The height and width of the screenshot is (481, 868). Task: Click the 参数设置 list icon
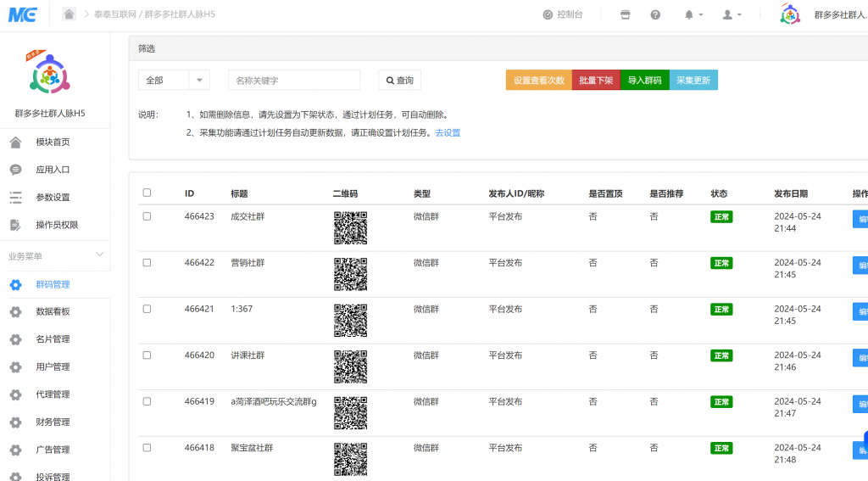tap(15, 198)
